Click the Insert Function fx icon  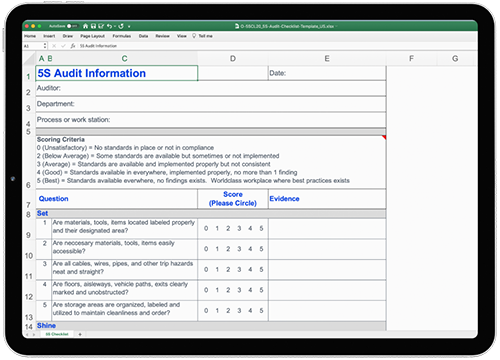click(73, 46)
